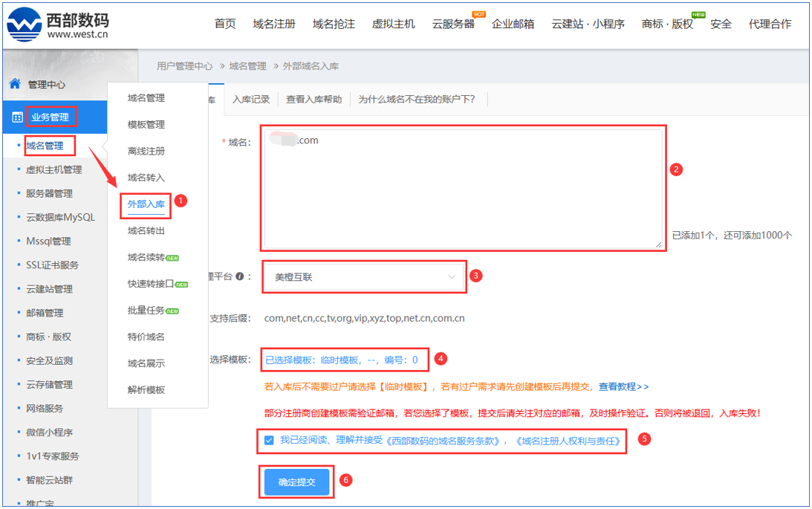
Task: Select 外部入库 in the flyout menu
Action: pos(146,204)
